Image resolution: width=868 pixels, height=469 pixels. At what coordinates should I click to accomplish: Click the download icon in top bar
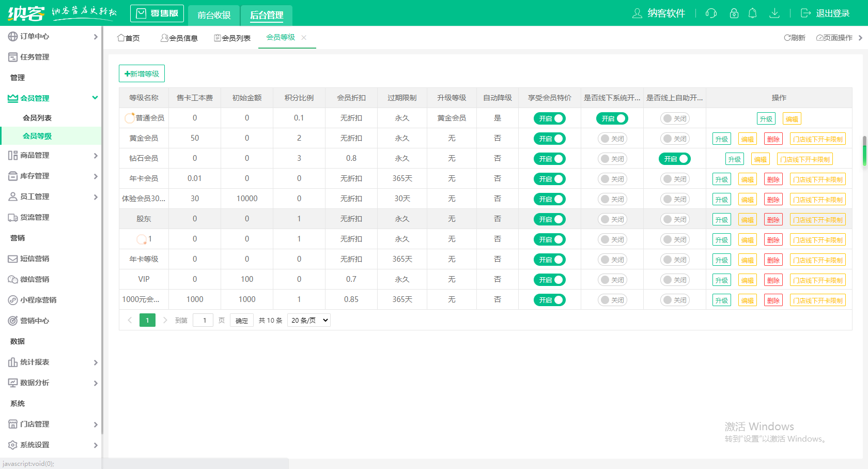click(x=774, y=13)
